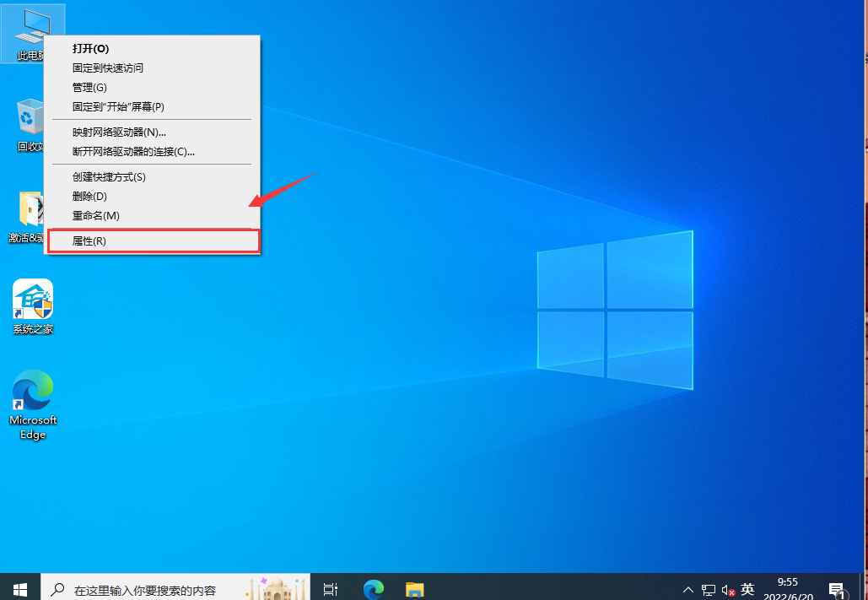Open File Explorer from the taskbar
868x600 pixels.
coord(414,588)
